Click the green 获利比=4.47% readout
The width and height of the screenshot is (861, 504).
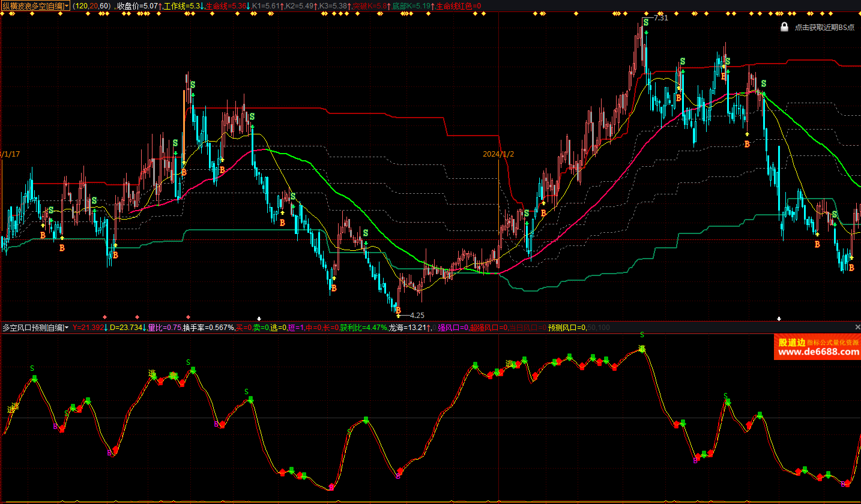[x=363, y=328]
